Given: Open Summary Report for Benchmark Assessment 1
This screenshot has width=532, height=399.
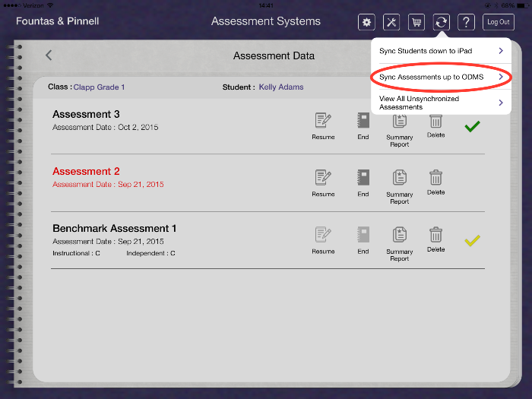Looking at the screenshot, I should click(x=399, y=244).
